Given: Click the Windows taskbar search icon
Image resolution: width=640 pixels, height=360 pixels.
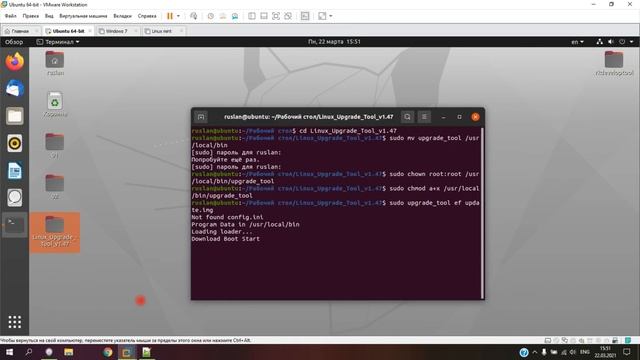Looking at the screenshot, I should pyautogui.click(x=29, y=352).
